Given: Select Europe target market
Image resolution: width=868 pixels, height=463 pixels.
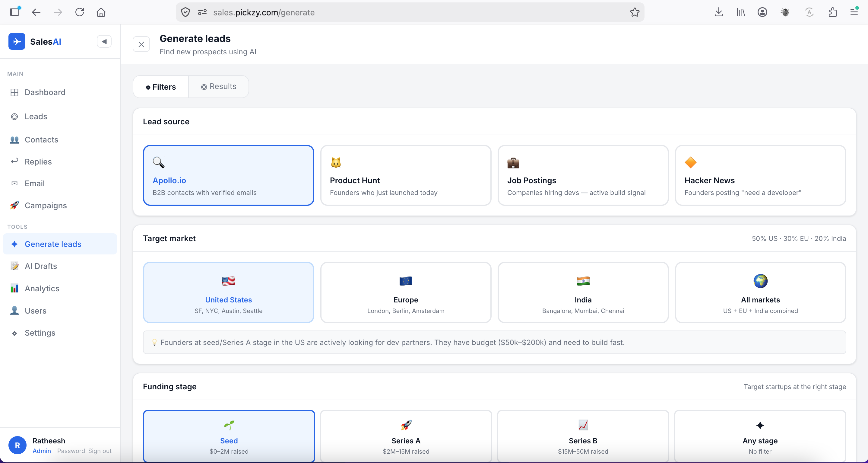Looking at the screenshot, I should point(406,292).
